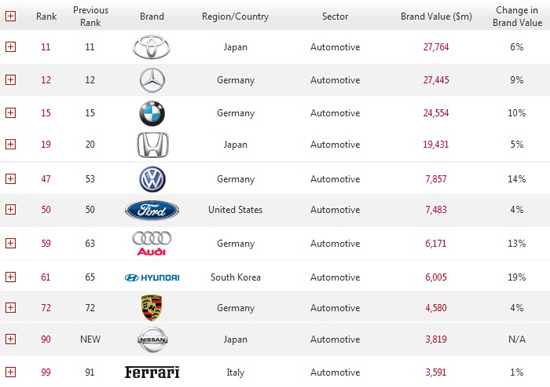This screenshot has height=387, width=550.
Task: Click the Nissan logo
Action: (152, 339)
